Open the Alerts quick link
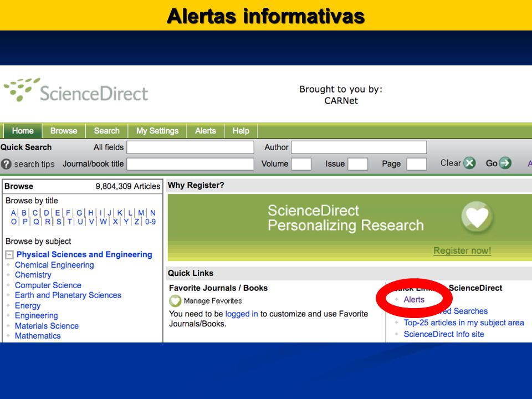This screenshot has width=532, height=399. [414, 300]
